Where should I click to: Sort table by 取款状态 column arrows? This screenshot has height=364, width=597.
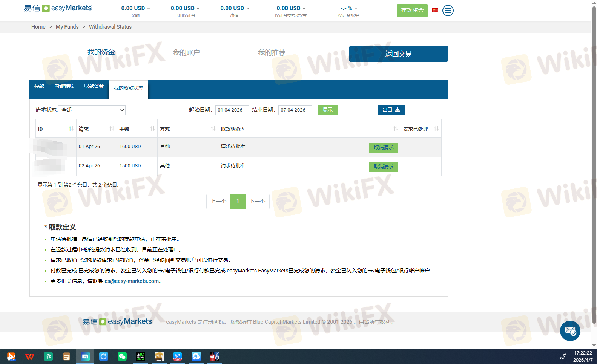pyautogui.click(x=396, y=129)
